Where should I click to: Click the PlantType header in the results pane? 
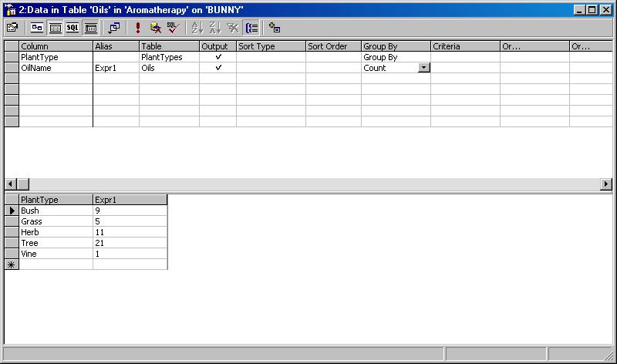[56, 200]
